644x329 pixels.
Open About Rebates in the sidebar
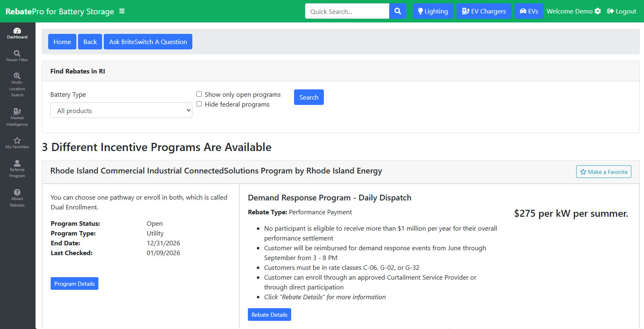click(x=17, y=198)
